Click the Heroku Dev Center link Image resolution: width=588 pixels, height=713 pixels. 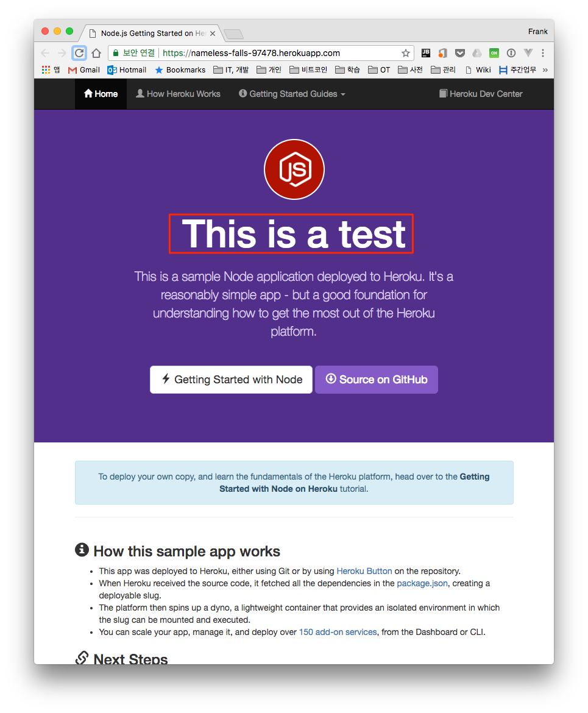pos(480,94)
